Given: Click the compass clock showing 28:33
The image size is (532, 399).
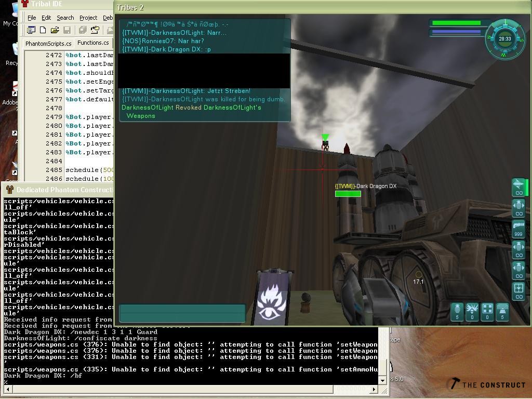Looking at the screenshot, I should click(505, 38).
